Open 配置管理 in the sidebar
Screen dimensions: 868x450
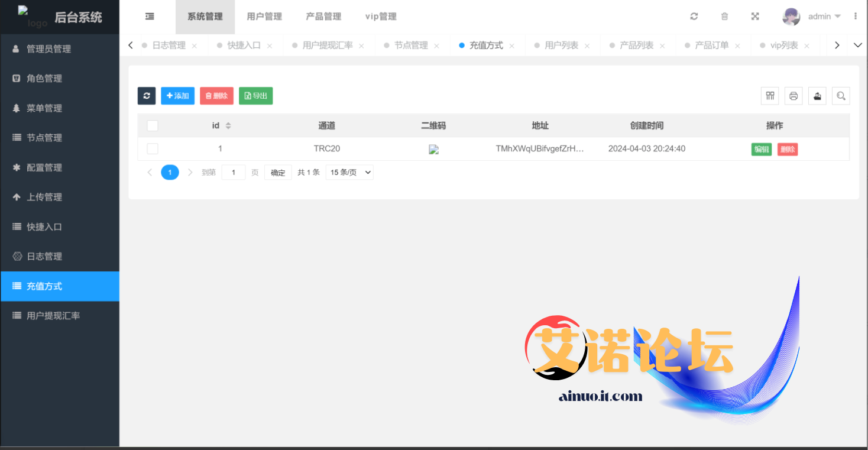60,167
